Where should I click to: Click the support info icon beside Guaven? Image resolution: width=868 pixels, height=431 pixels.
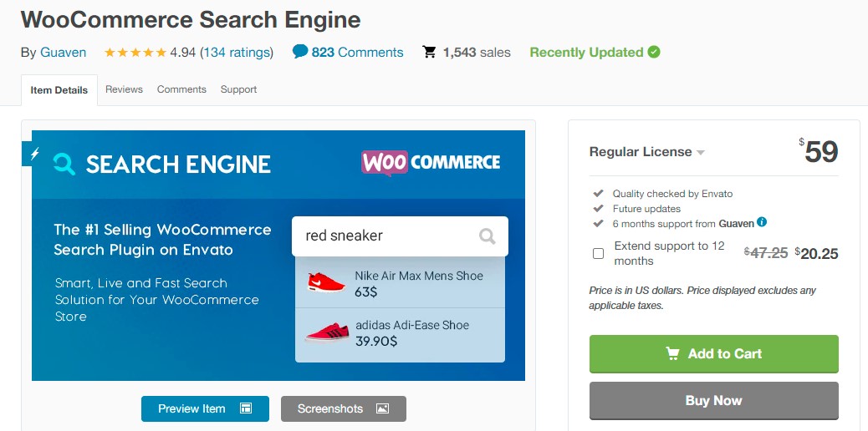(762, 222)
